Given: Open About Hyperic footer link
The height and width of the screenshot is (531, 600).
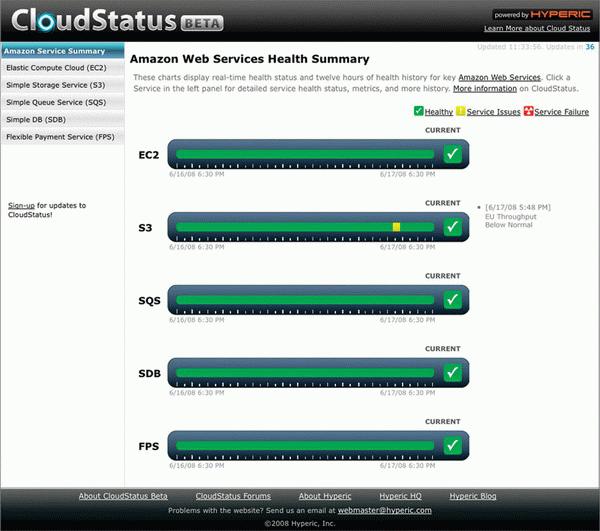Looking at the screenshot, I should pos(325,496).
